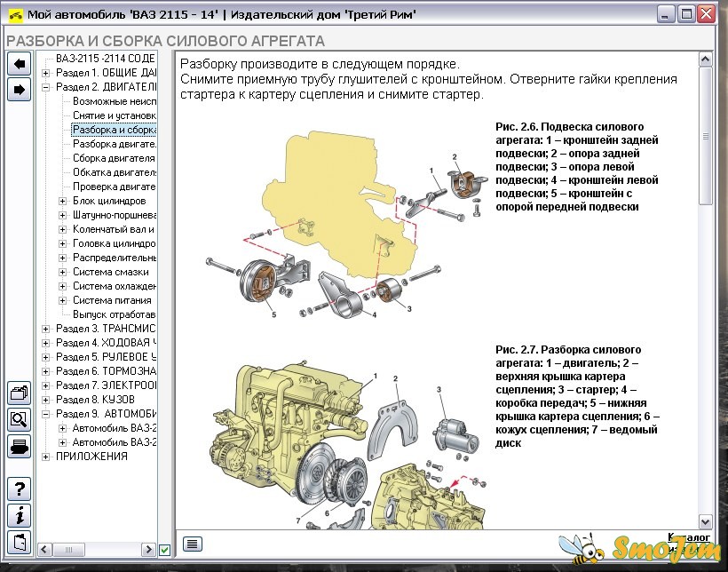
Task: Expand Раздел 6. ТОРМОЗНАЯ node
Action: (x=45, y=372)
